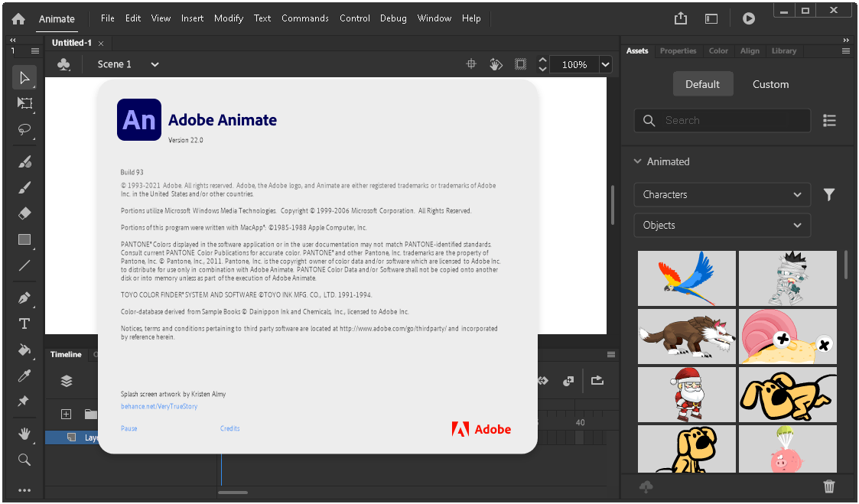859x504 pixels.
Task: Open the Window menu
Action: [x=434, y=18]
